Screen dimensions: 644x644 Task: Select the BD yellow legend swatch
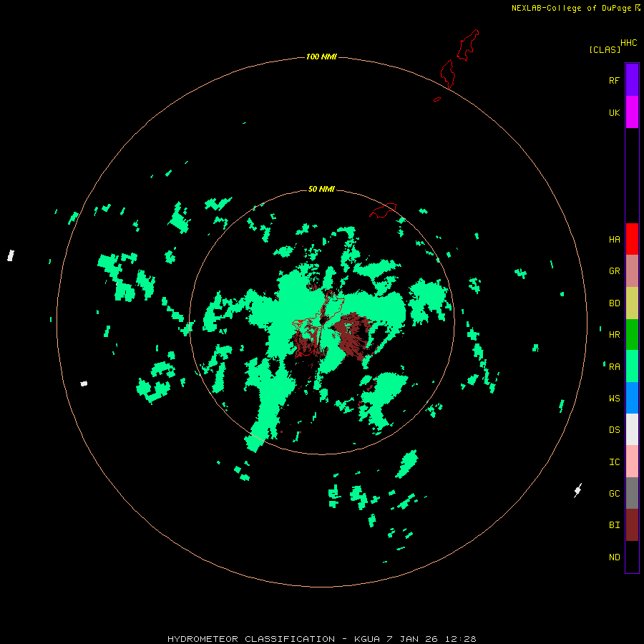click(632, 303)
